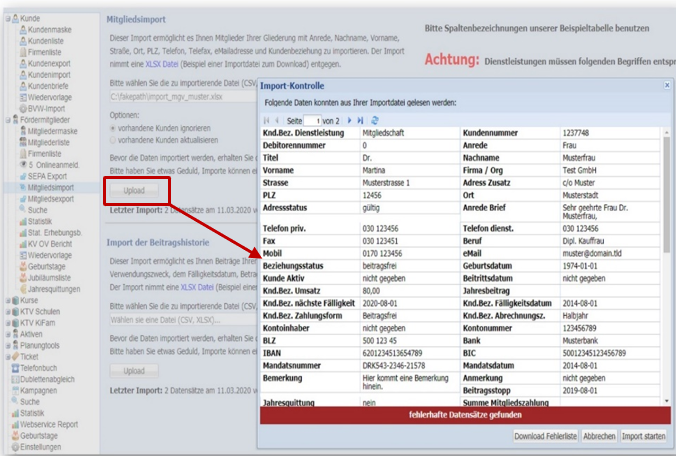Open Einstellungen in sidebar
This screenshot has height=456, width=676.
[x=36, y=447]
